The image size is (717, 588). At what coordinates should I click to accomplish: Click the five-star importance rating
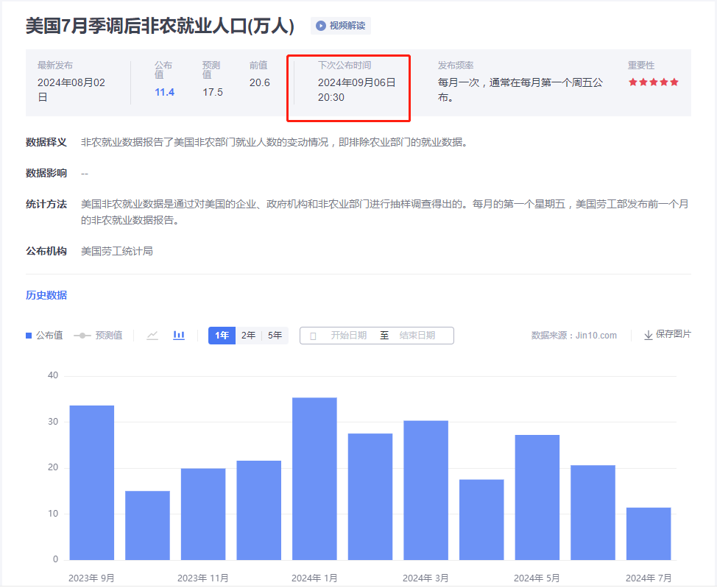[653, 82]
